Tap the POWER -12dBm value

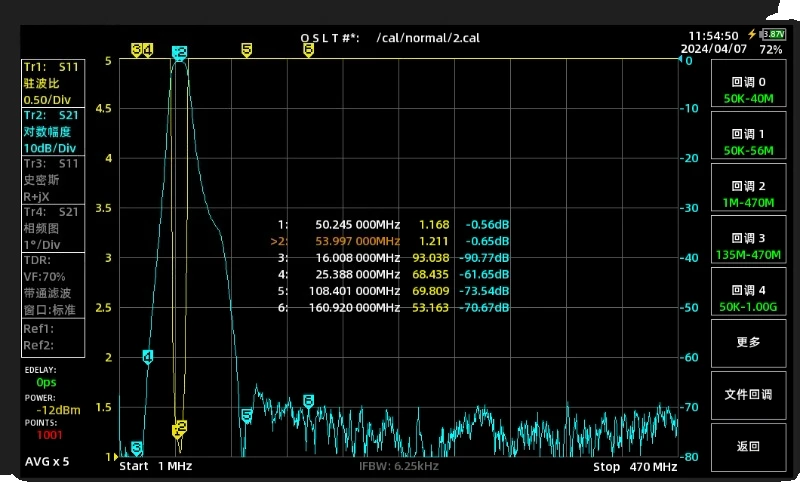point(58,410)
